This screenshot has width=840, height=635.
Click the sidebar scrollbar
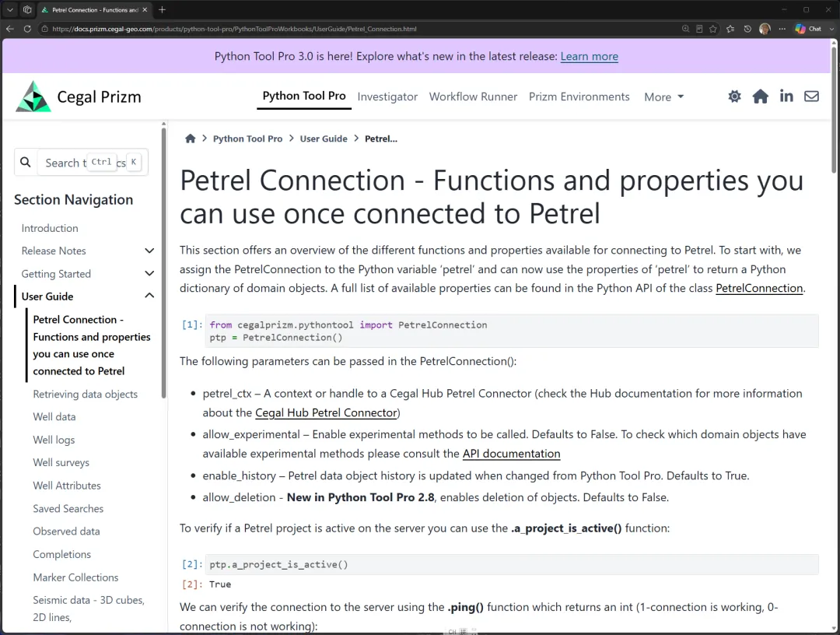coord(163,262)
